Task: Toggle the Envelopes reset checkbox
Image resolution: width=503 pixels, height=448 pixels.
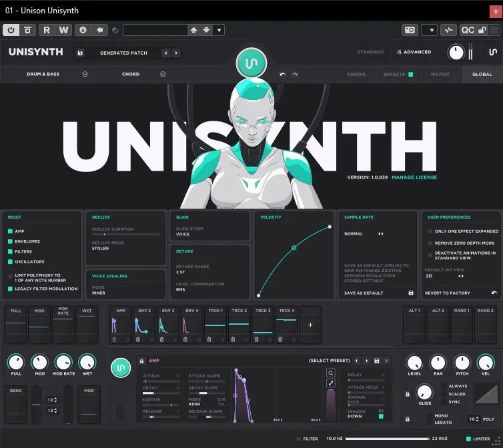Action: click(10, 241)
